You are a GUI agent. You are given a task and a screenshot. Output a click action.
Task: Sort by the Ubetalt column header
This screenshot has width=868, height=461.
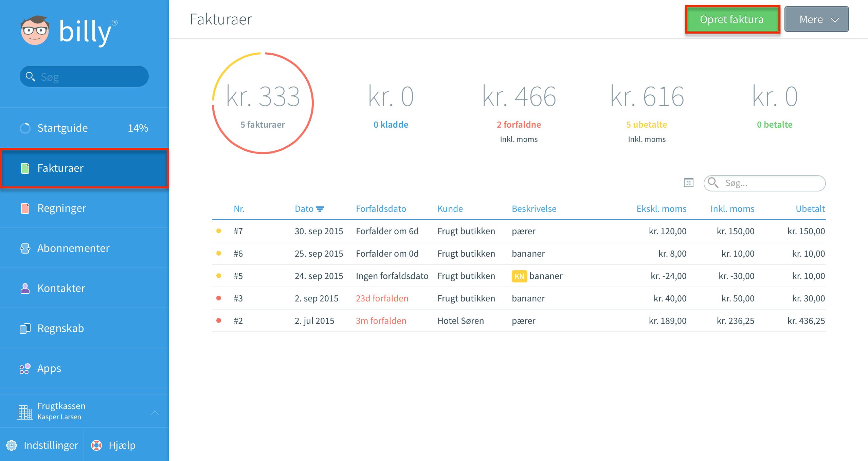(x=810, y=209)
